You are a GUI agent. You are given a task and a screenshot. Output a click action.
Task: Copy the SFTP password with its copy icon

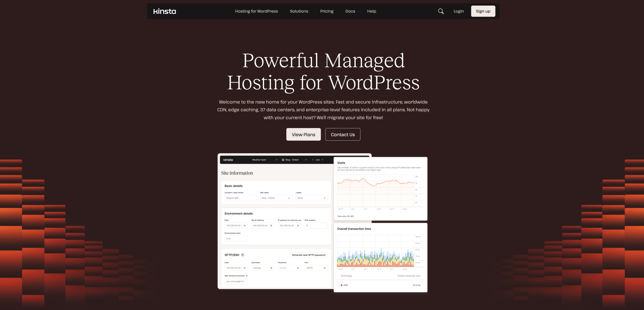pos(298,268)
